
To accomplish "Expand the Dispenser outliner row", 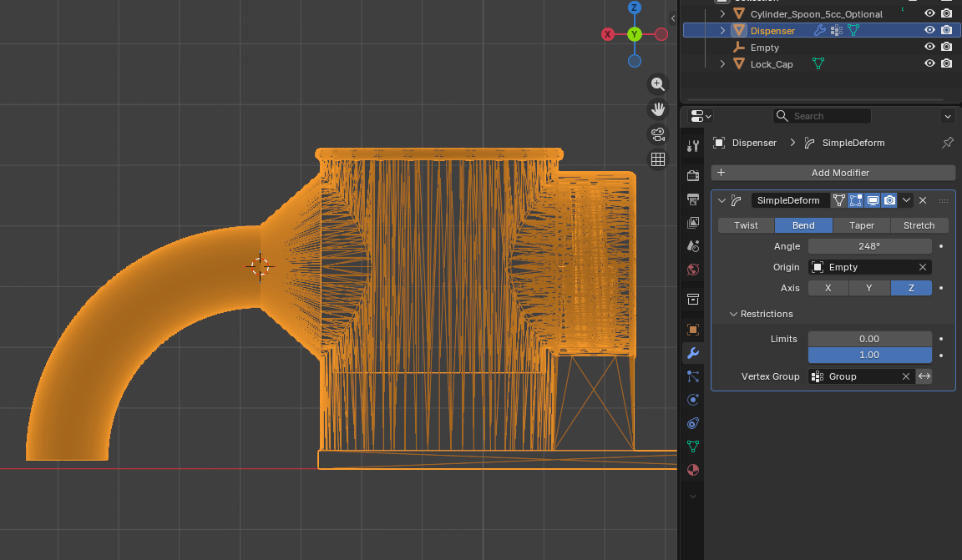I will (722, 30).
